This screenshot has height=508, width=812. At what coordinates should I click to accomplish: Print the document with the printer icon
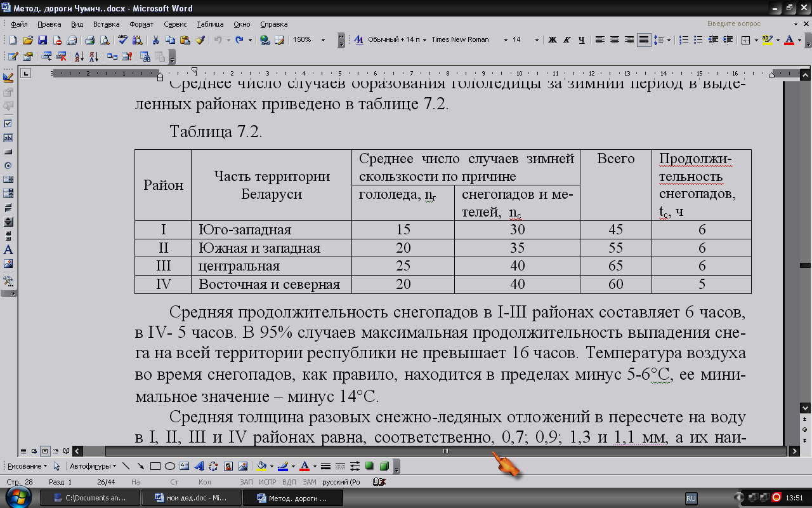(x=89, y=40)
